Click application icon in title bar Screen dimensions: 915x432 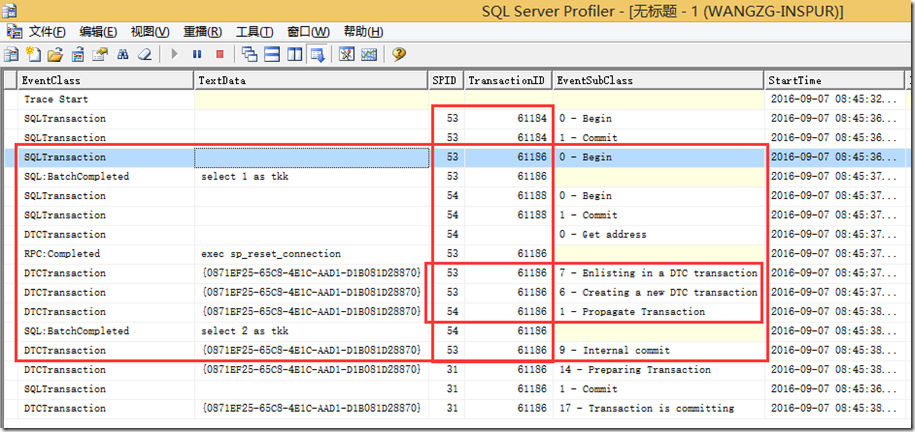[x=9, y=9]
